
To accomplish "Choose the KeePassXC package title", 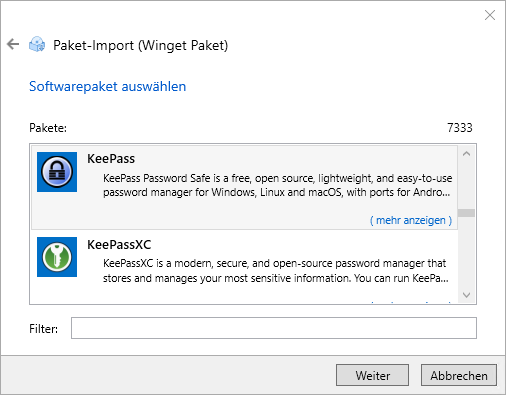I will [x=119, y=245].
